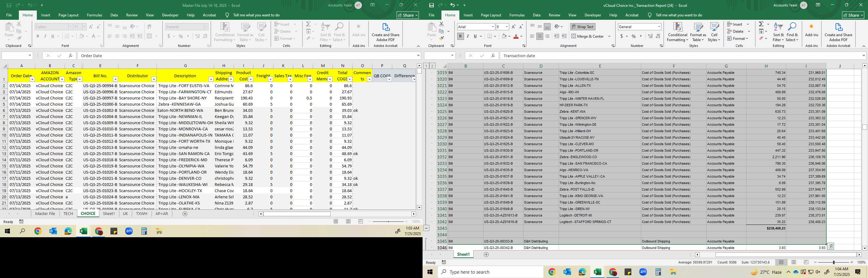The image size is (868, 278).
Task: Click Create and Share Adobe PDF, right window
Action: 838,32
